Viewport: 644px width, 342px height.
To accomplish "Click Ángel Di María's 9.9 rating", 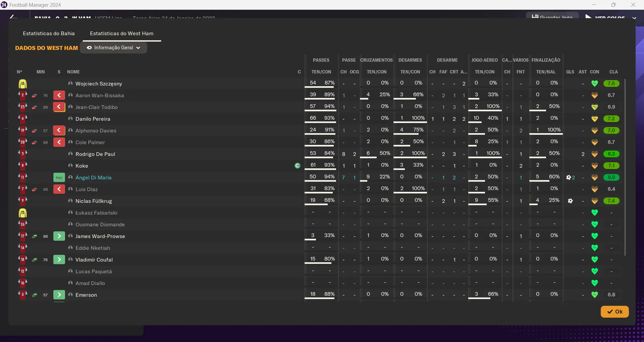I will click(x=611, y=177).
